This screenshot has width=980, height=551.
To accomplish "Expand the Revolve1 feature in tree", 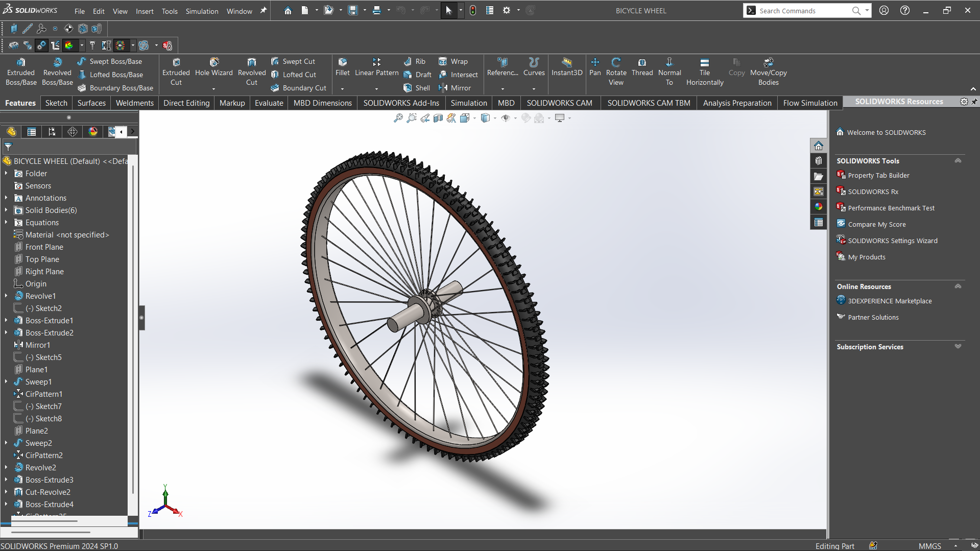I will (6, 296).
